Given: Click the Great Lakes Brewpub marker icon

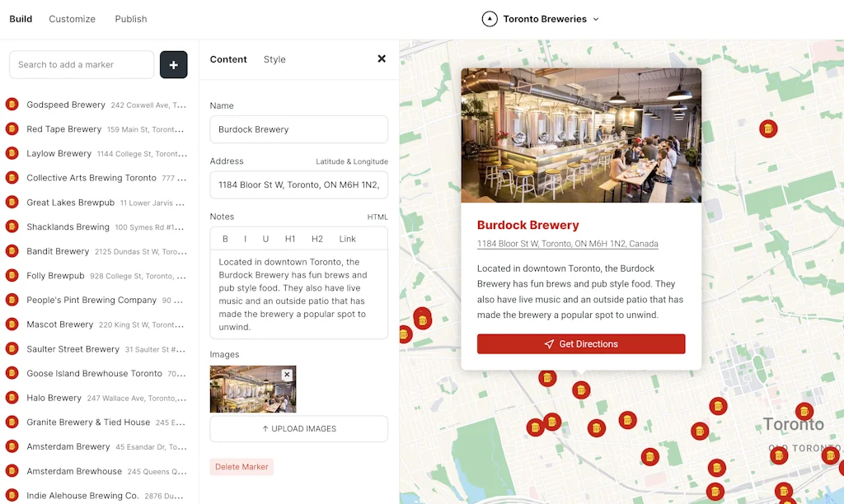Looking at the screenshot, I should pos(12,203).
